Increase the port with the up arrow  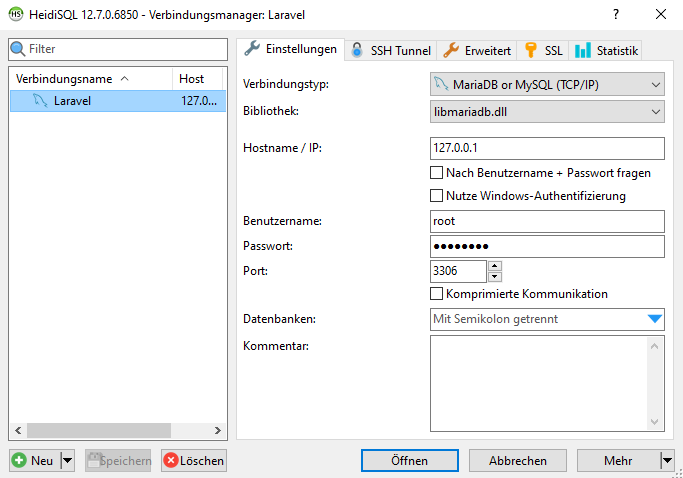(x=495, y=266)
